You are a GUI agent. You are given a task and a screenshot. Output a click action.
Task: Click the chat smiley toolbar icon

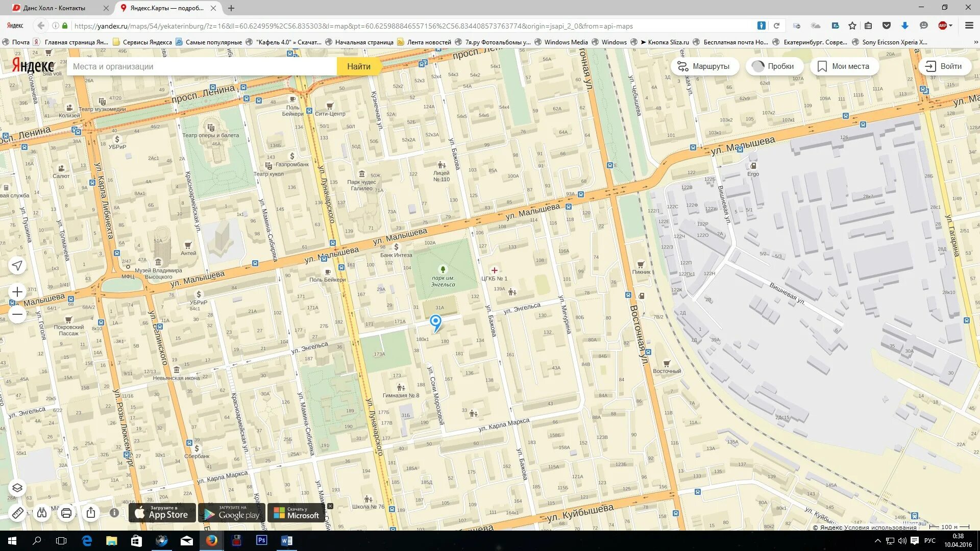923,26
